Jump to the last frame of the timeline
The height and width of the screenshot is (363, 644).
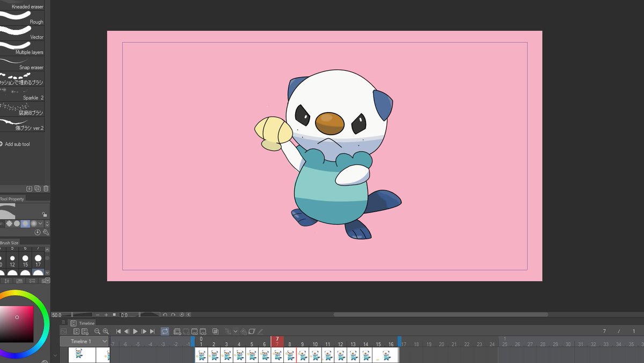click(152, 331)
